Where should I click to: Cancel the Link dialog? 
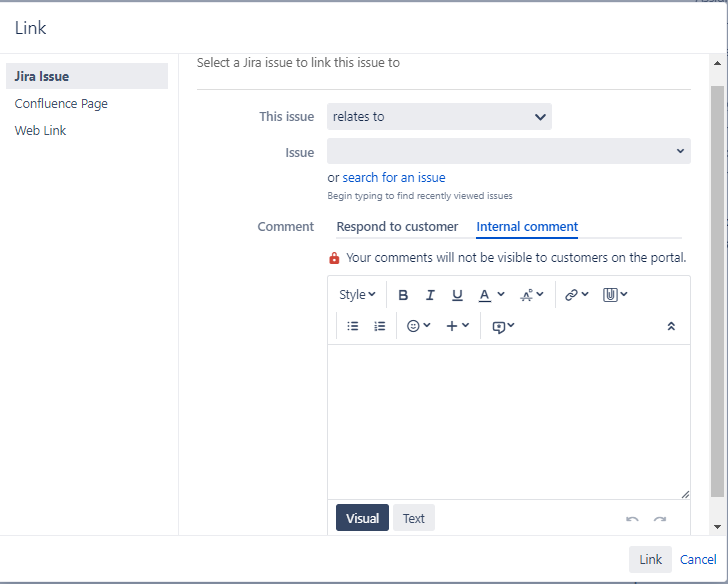pos(698,559)
